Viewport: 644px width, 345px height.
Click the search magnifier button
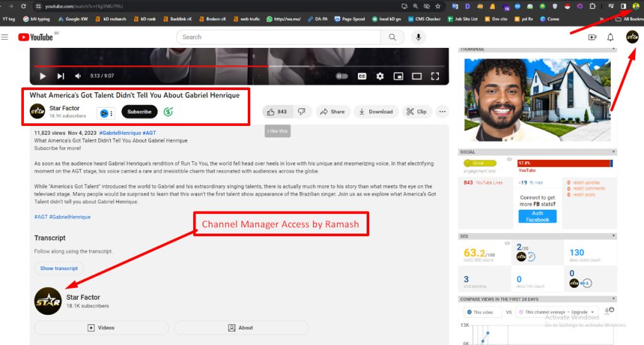tap(392, 37)
